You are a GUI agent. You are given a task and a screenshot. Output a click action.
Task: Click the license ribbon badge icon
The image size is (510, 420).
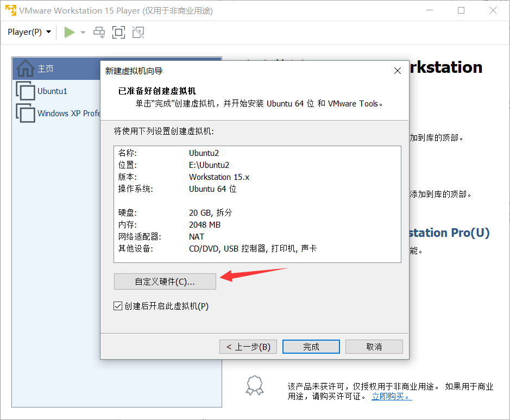pyautogui.click(x=255, y=386)
